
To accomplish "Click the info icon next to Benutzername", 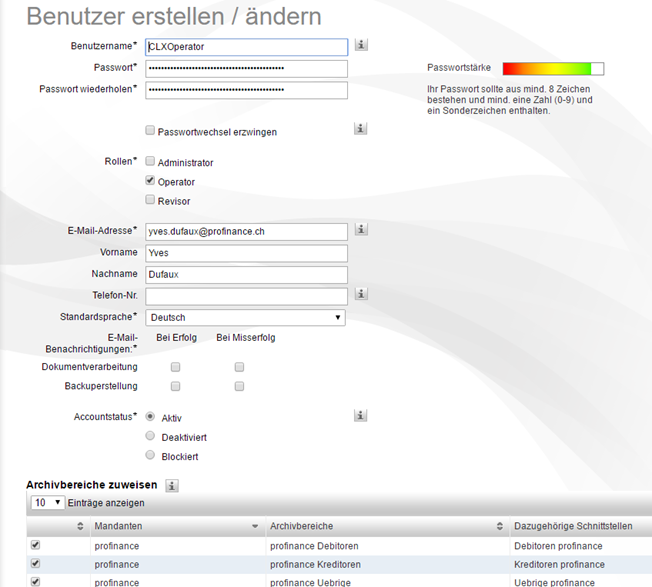I will [361, 45].
